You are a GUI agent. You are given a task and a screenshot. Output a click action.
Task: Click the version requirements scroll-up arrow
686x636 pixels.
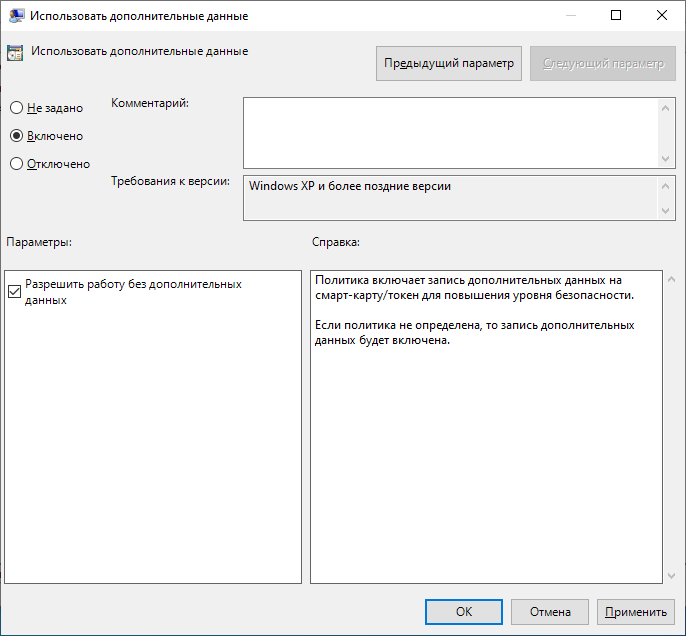[666, 186]
